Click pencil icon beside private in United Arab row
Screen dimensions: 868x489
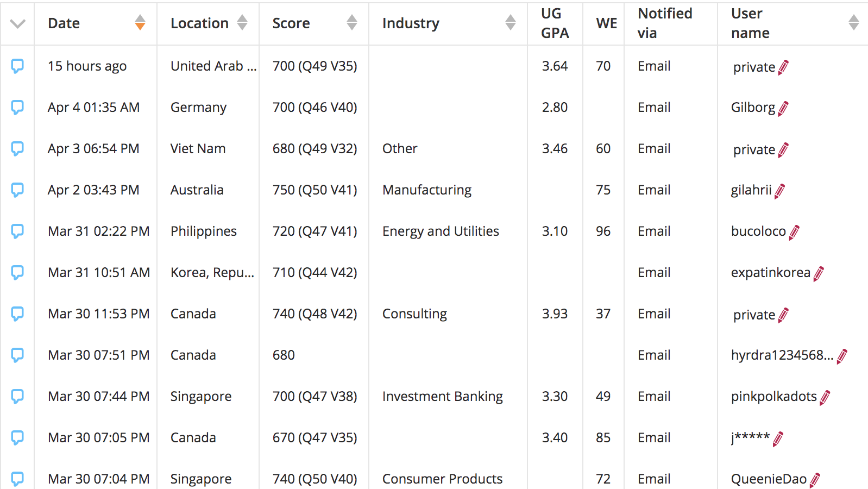click(783, 67)
